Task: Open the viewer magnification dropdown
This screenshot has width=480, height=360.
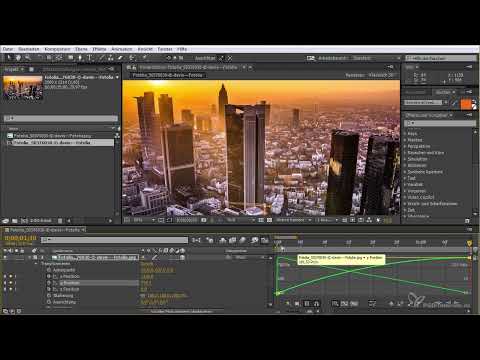Action: pos(144,220)
